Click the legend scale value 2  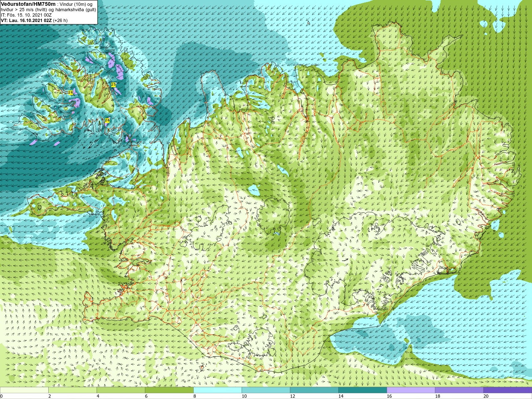49,396
